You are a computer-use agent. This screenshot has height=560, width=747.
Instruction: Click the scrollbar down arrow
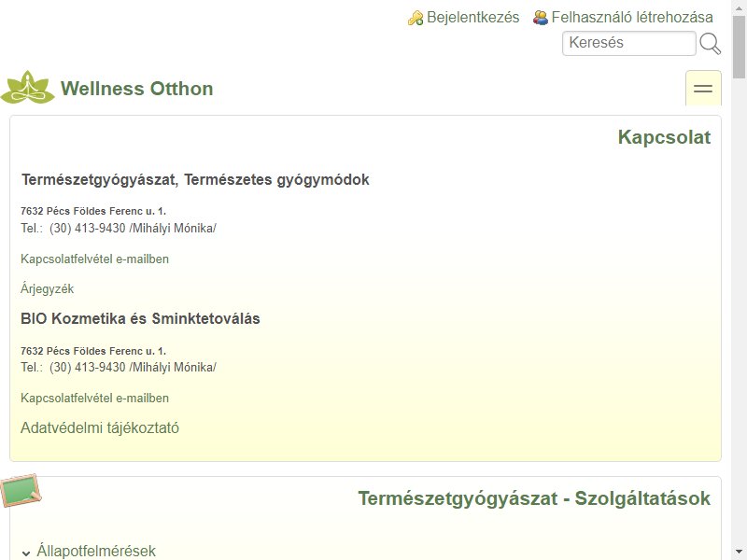(740, 553)
